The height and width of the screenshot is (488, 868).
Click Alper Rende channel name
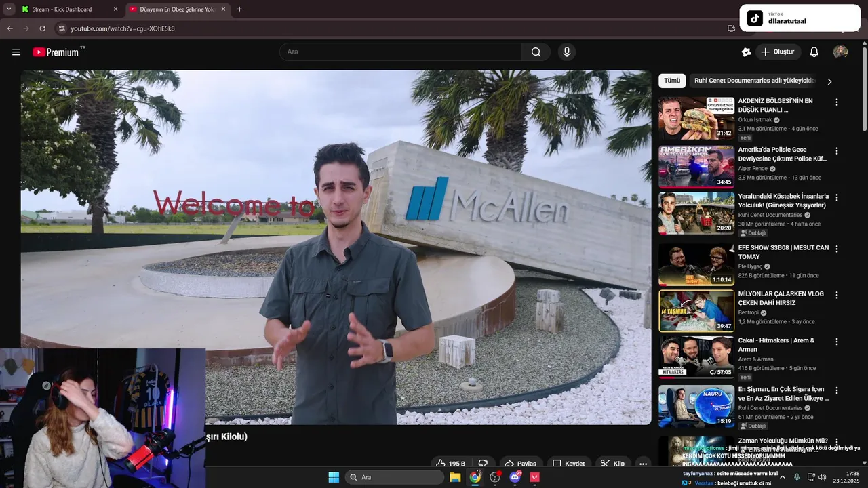(753, 169)
